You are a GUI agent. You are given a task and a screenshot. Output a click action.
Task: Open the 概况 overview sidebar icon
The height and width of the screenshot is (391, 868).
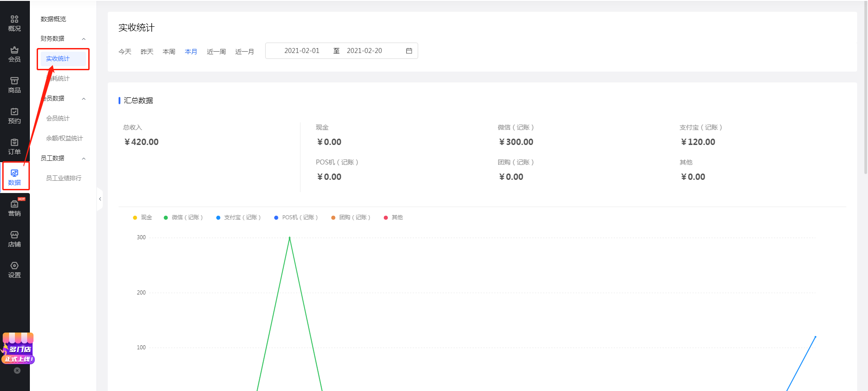[x=14, y=23]
